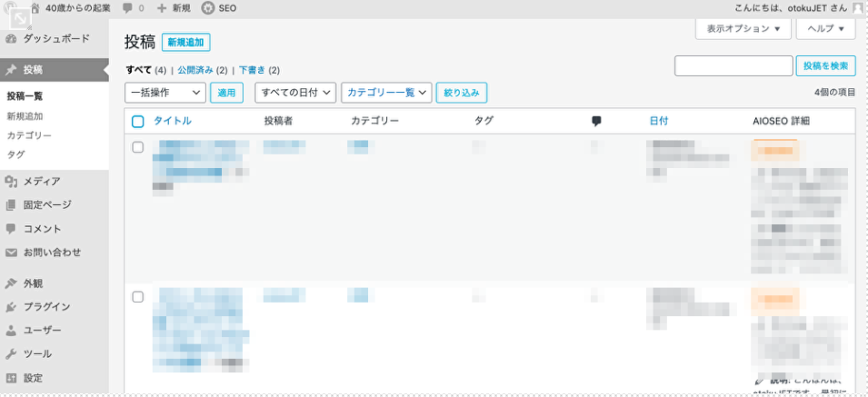Click the Media icon in sidebar

coord(11,181)
